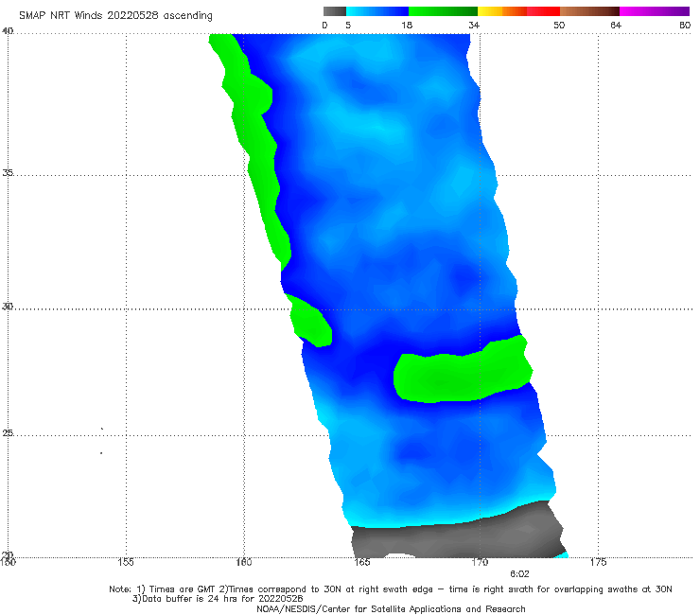Click the green wind patch in the swath center
Image resolution: width=700 pixels, height=615 pixels.
[463, 371]
